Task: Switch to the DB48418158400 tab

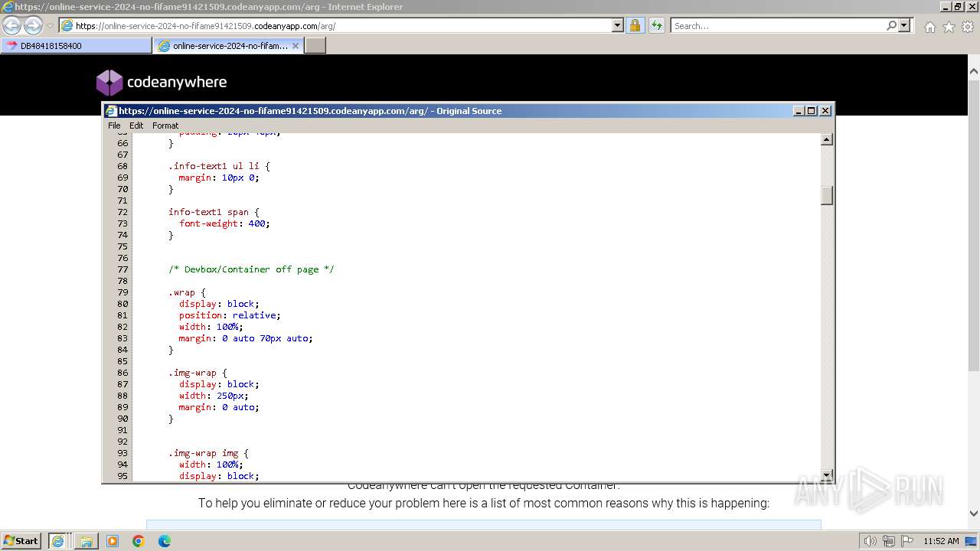Action: point(77,46)
